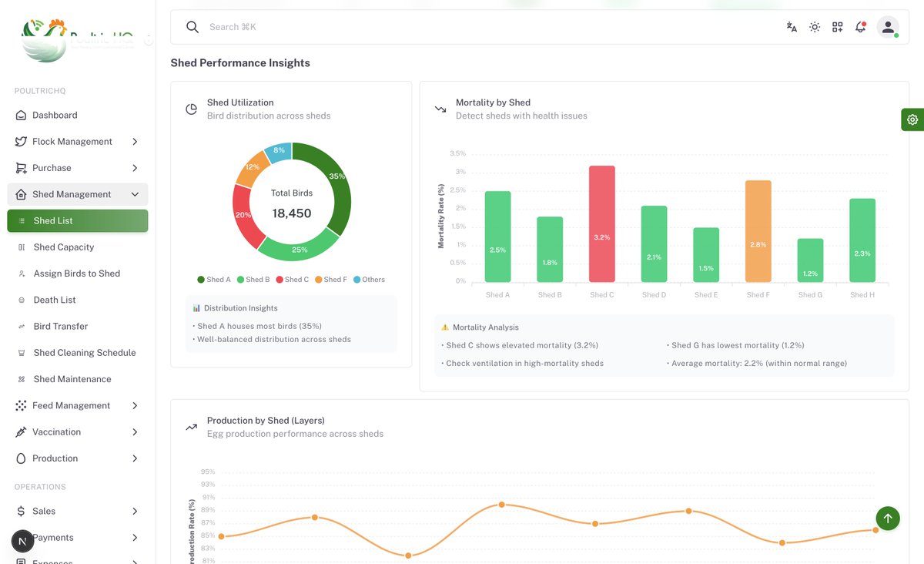Viewport: 924px width, 564px height.
Task: Open the green settings gear panel
Action: [x=912, y=119]
